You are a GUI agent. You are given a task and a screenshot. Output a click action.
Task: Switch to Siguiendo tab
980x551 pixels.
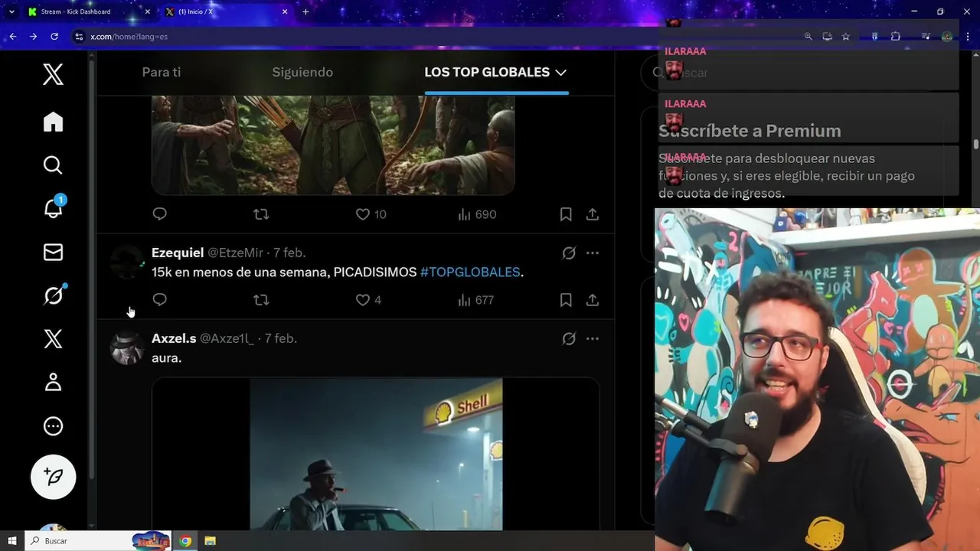[302, 72]
